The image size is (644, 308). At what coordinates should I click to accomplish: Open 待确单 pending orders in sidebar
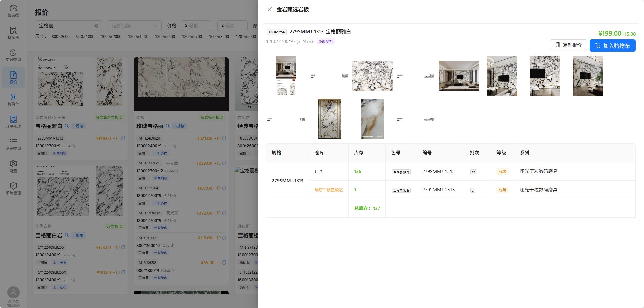coord(13,100)
